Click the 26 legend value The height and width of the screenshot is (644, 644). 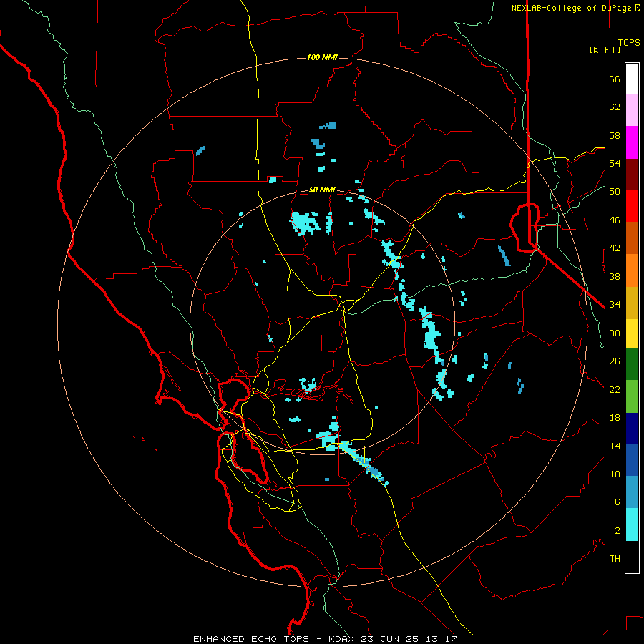click(615, 361)
